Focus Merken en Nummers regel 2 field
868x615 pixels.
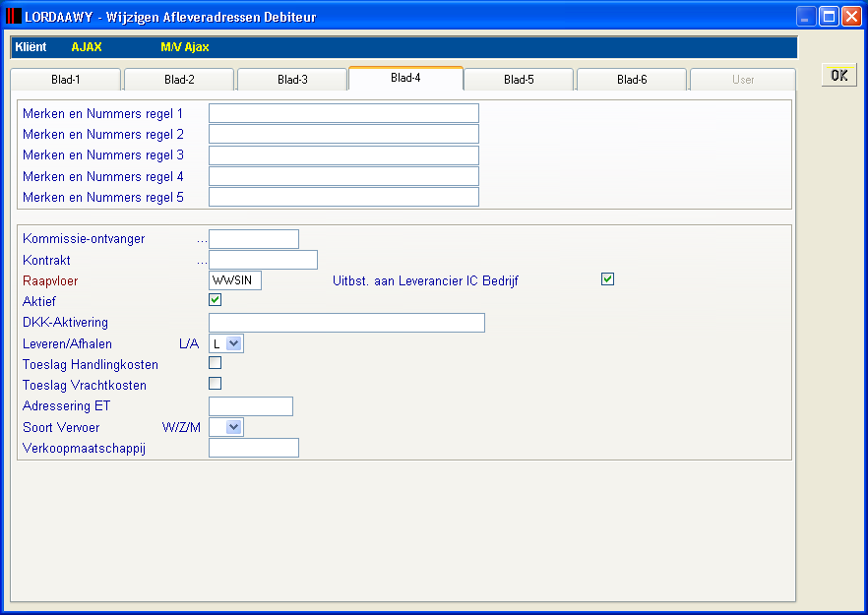(343, 134)
